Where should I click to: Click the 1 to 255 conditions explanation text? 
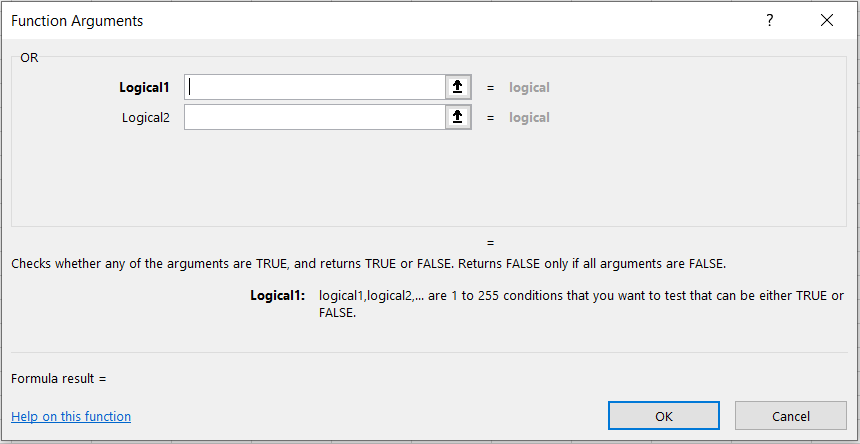pos(580,296)
